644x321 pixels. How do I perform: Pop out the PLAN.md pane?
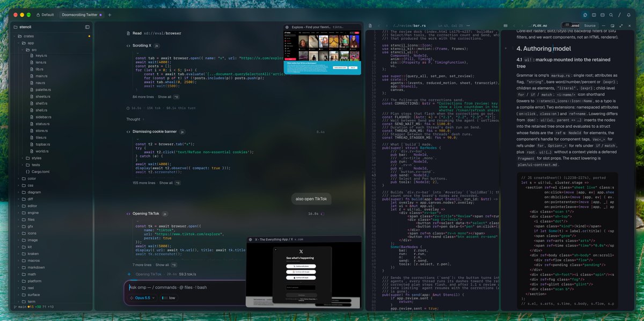click(612, 26)
